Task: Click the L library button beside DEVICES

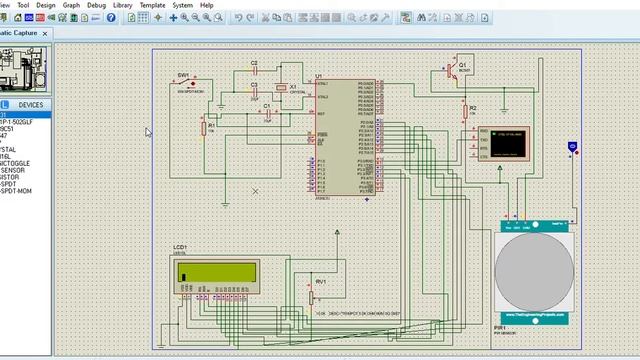Action: coord(5,105)
